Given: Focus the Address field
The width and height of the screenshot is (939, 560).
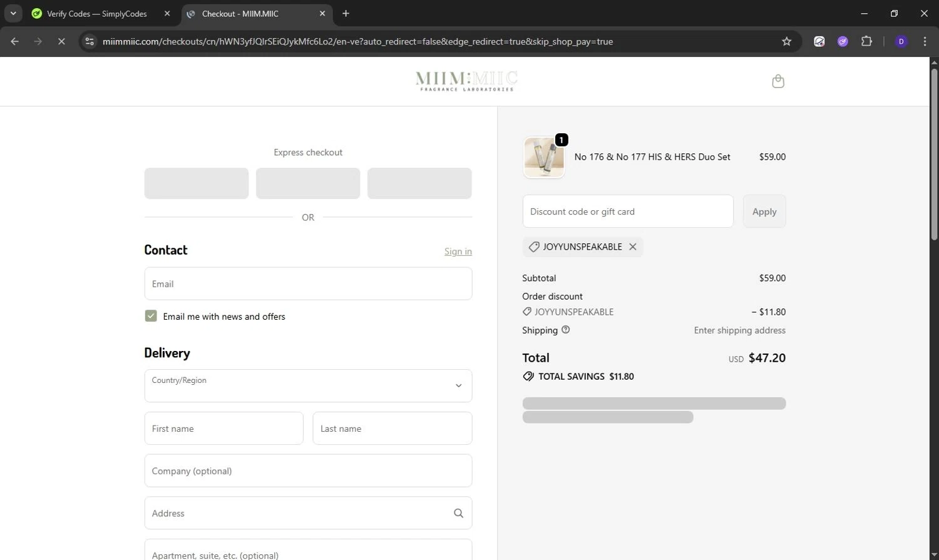Looking at the screenshot, I should point(308,513).
